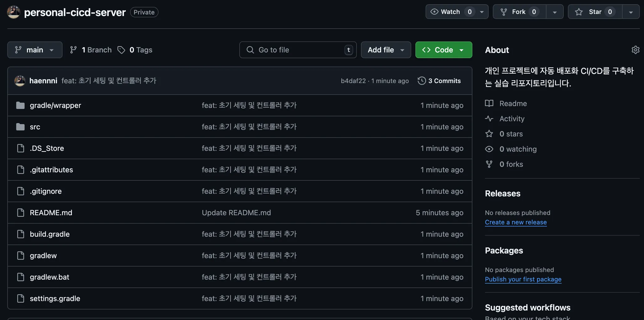This screenshot has width=644, height=320.
Task: Click the branch icon next to 1 Branch
Action: 73,50
